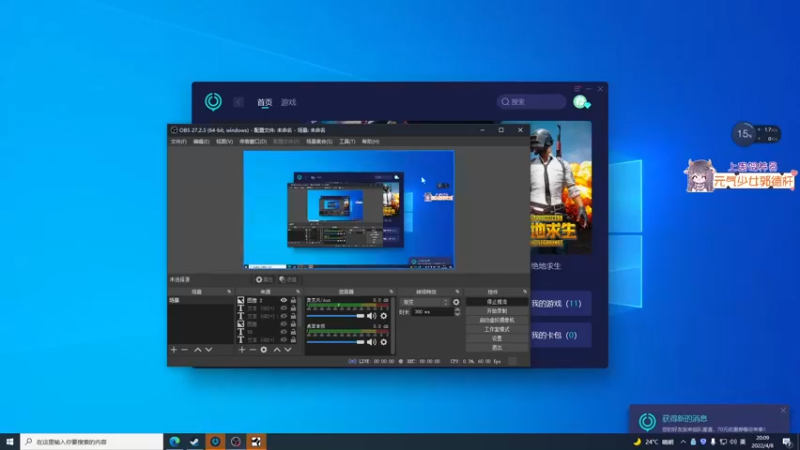Screen dimensions: 800x450
Task: Move the scene down in the Scenes dock
Action: 209,350
